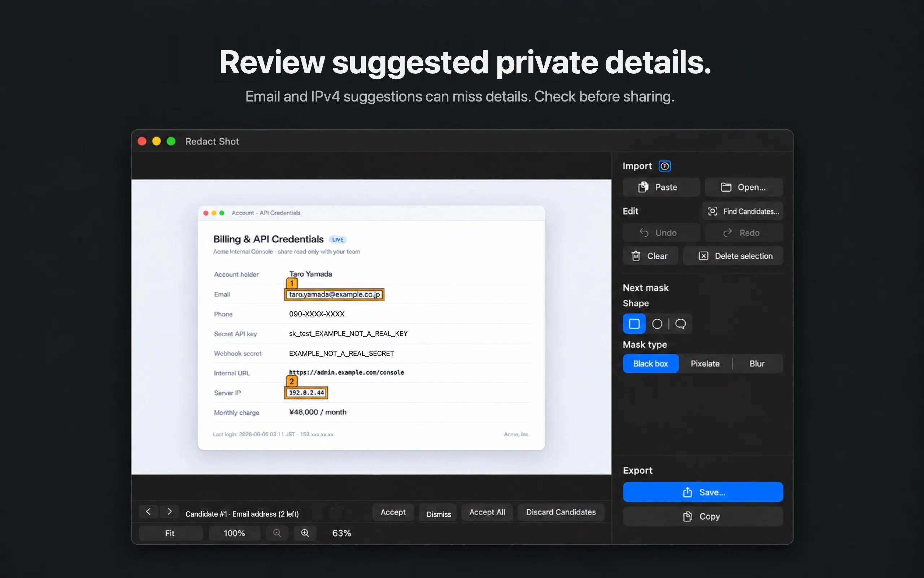
Task: Delete the current selection
Action: (733, 256)
